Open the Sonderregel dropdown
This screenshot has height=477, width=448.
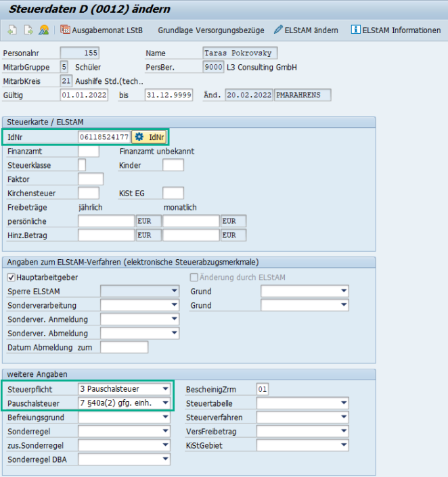tap(124, 431)
